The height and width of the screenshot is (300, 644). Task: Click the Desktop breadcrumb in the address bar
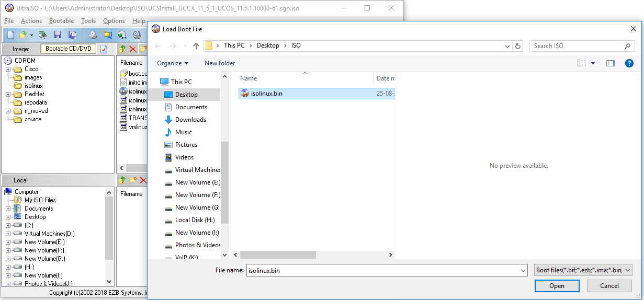(x=268, y=45)
